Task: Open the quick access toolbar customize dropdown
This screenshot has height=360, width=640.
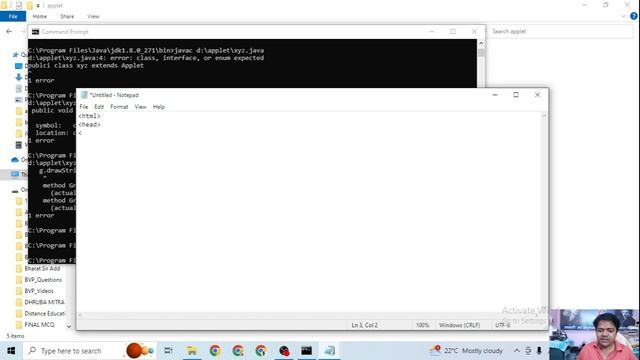Action: (38, 6)
